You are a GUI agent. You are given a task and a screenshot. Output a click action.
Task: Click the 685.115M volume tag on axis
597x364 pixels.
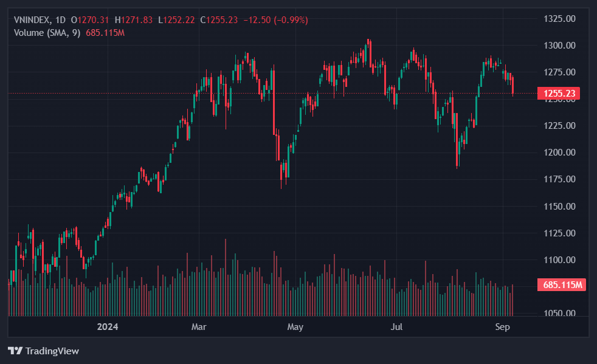pos(562,284)
